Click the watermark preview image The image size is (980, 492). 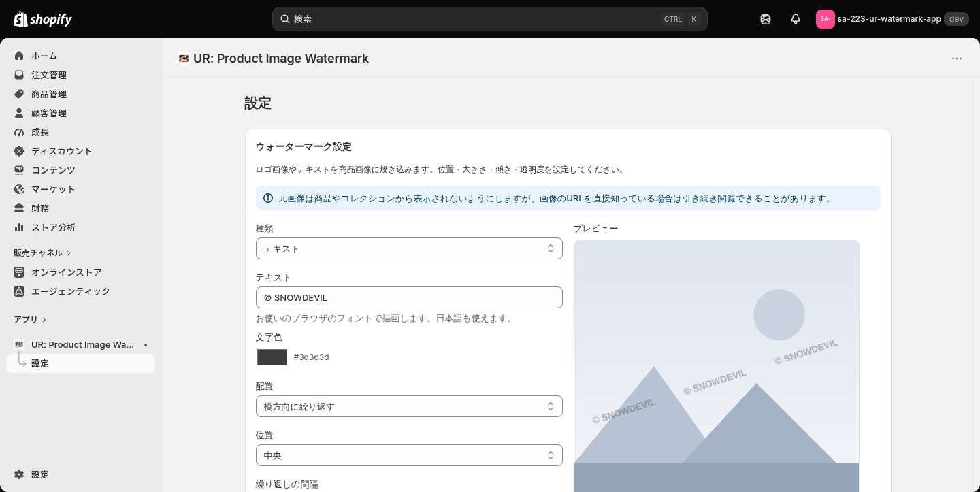pyautogui.click(x=716, y=366)
